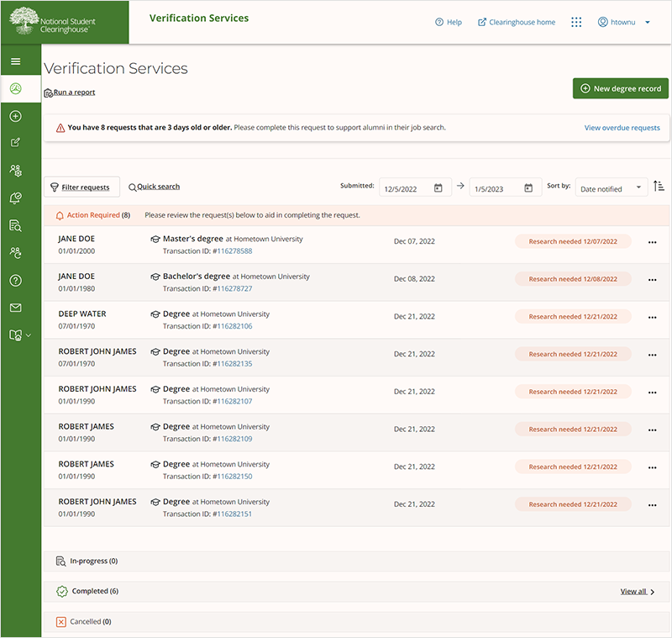Select the dashboard gauge sidebar icon
The image size is (672, 638).
16,89
